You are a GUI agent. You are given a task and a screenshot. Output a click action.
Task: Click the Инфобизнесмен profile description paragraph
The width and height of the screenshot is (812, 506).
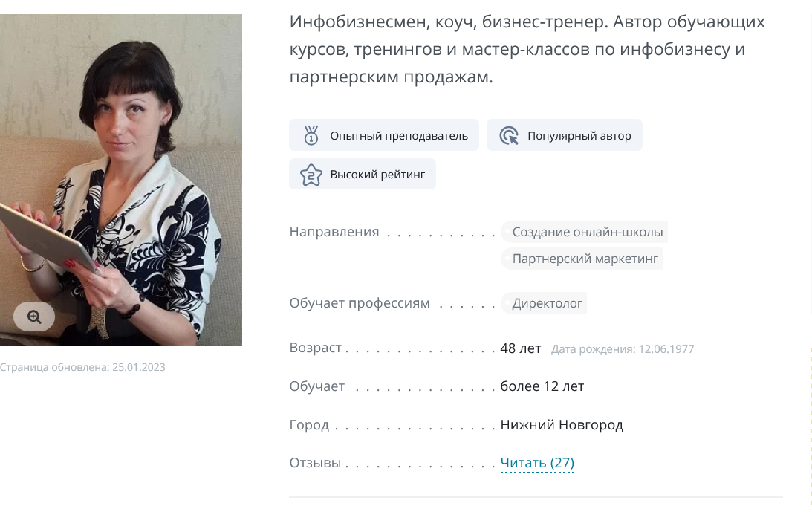click(527, 49)
